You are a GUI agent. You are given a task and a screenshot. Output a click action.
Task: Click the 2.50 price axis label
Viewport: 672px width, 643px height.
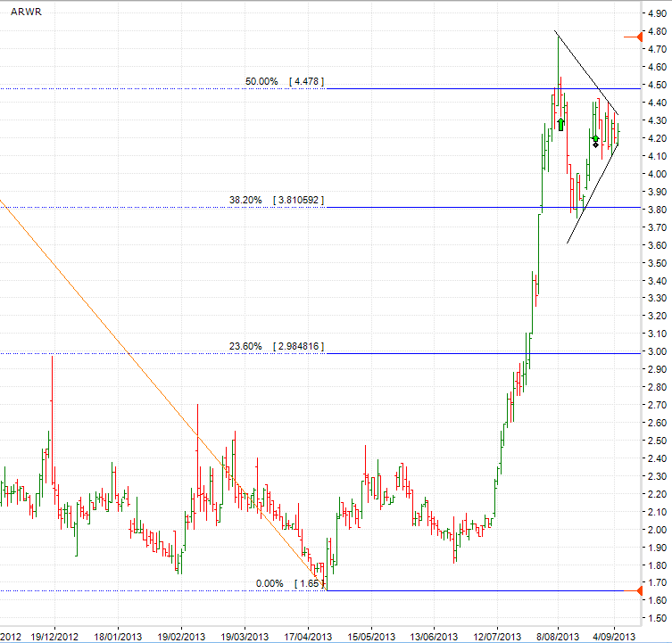click(658, 441)
